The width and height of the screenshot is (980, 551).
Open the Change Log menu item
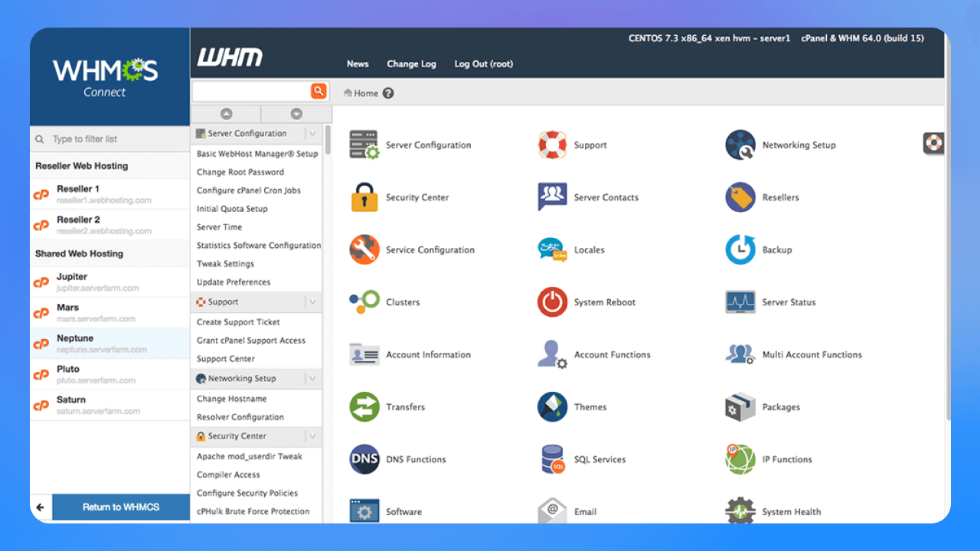click(411, 64)
